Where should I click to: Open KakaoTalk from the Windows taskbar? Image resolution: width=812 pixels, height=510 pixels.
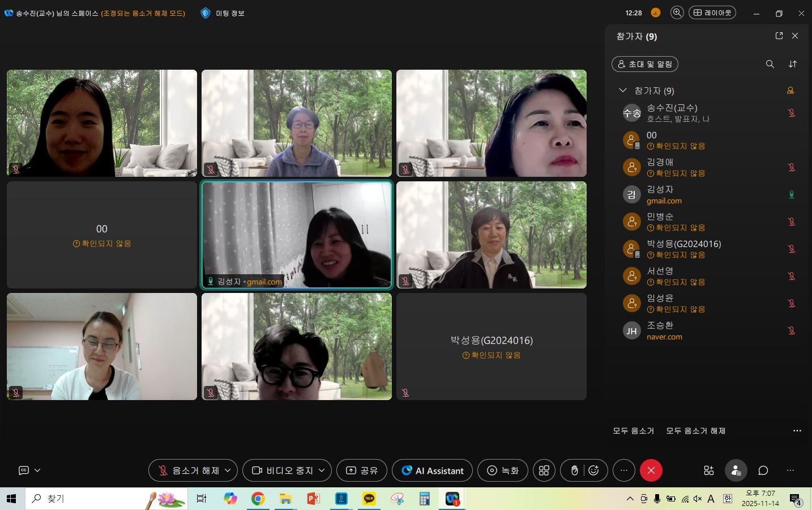coord(369,499)
